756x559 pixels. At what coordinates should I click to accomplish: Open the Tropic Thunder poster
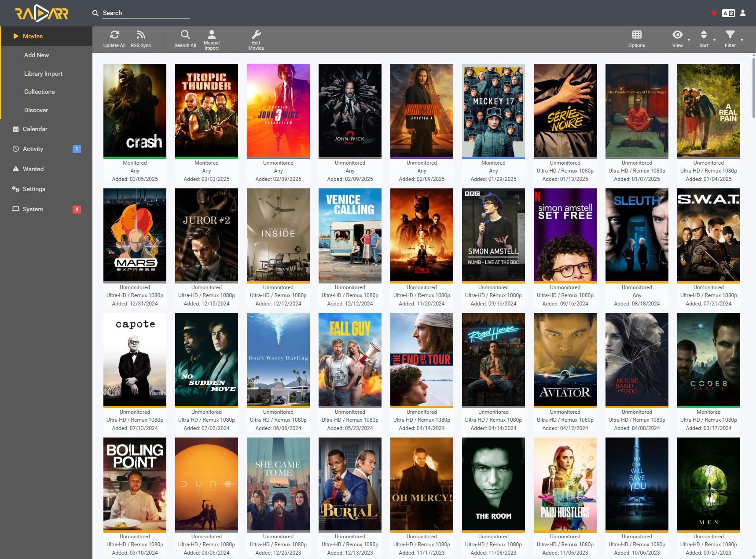pos(206,110)
